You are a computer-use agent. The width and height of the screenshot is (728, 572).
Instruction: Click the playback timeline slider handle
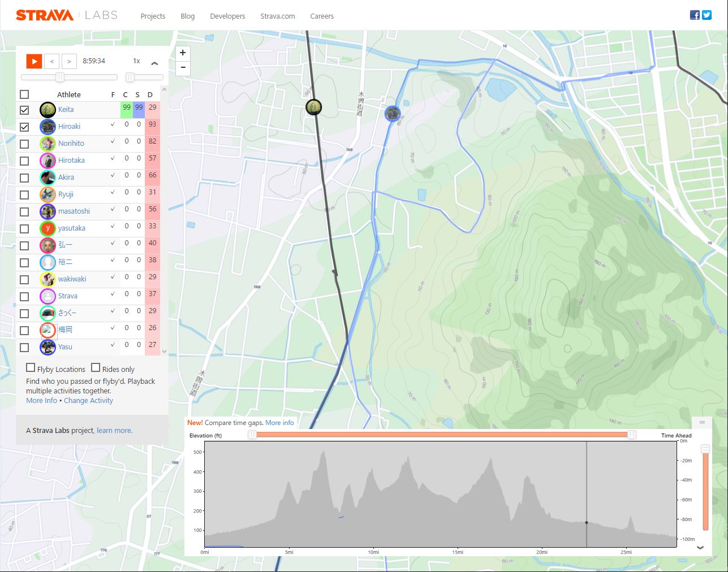[59, 77]
